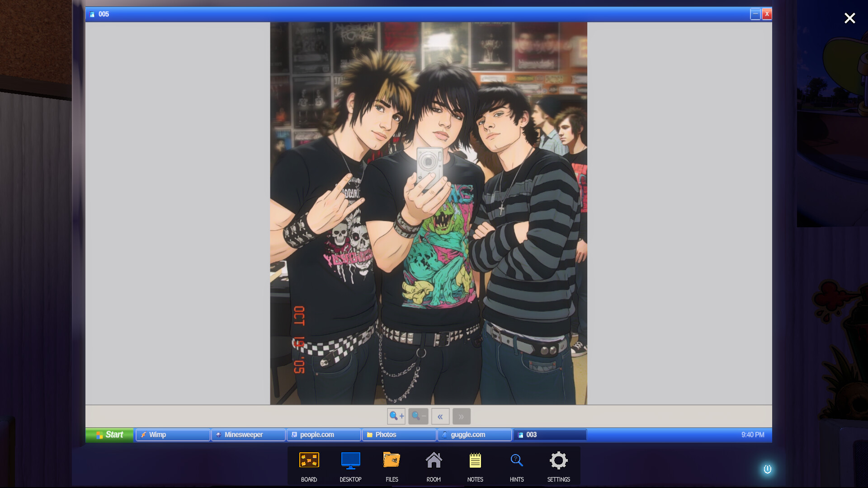This screenshot has height=488, width=868.
Task: Open the Notes pad
Action: click(475, 466)
